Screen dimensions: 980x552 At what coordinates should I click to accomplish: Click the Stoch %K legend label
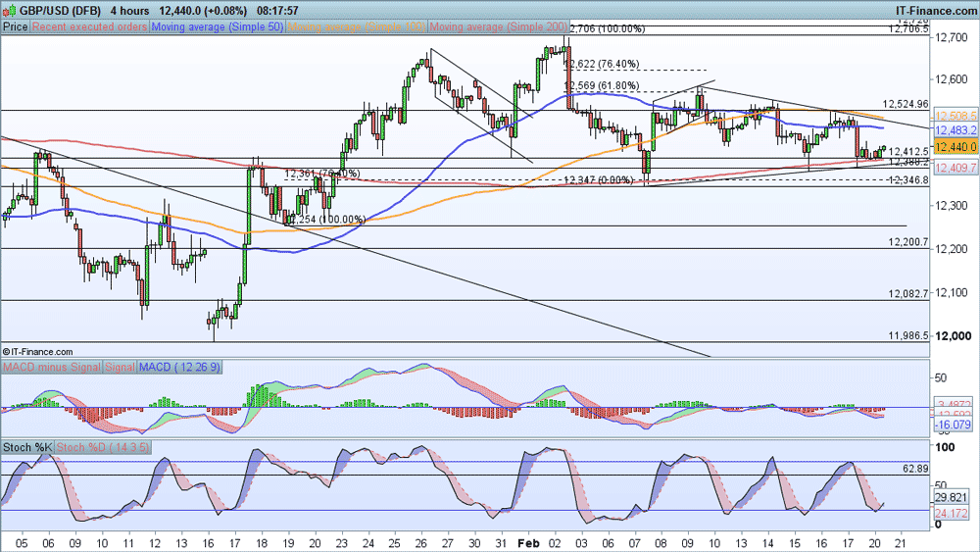point(27,447)
